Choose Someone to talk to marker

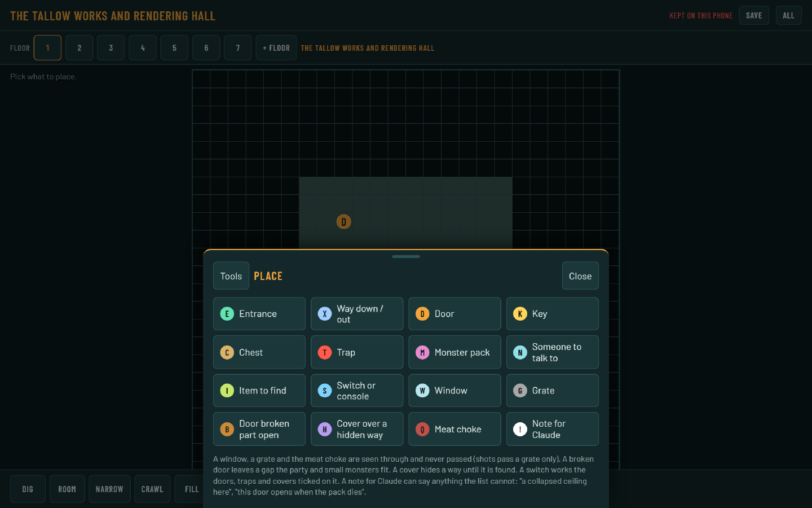[553, 352]
